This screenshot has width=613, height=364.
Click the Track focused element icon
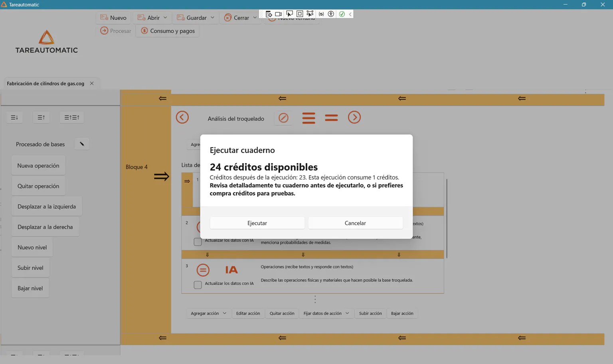[310, 14]
